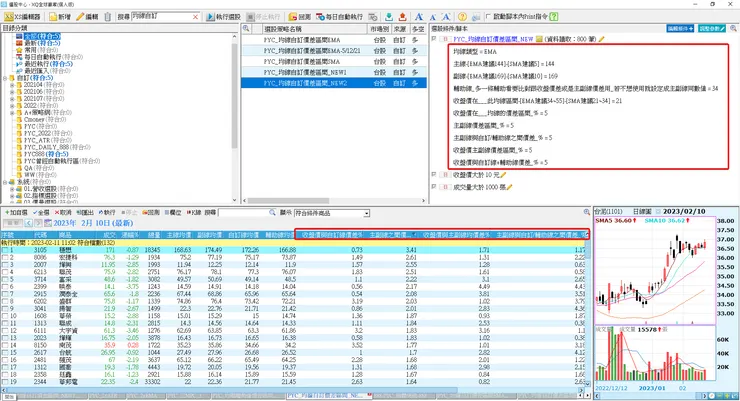
Task: Select strategy PYC_均線自訂價差區間EMA
Action: pos(334,40)
